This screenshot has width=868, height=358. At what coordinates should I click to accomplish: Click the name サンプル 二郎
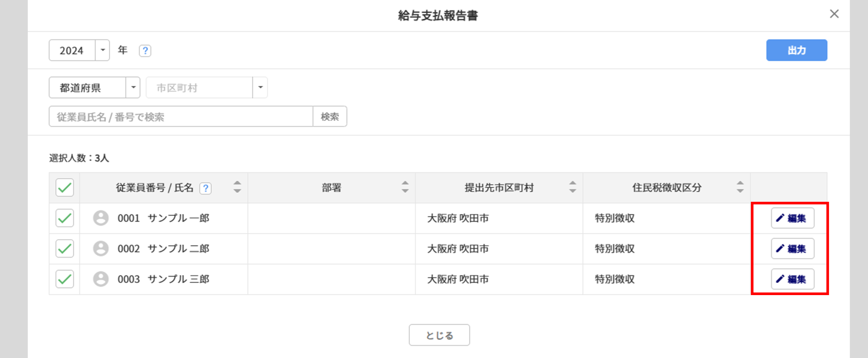coord(178,249)
